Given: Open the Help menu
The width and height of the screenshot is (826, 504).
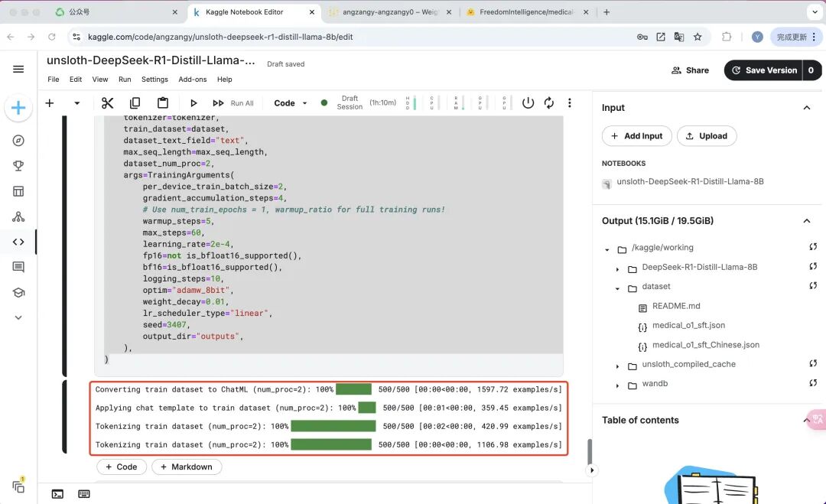Looking at the screenshot, I should pyautogui.click(x=225, y=80).
